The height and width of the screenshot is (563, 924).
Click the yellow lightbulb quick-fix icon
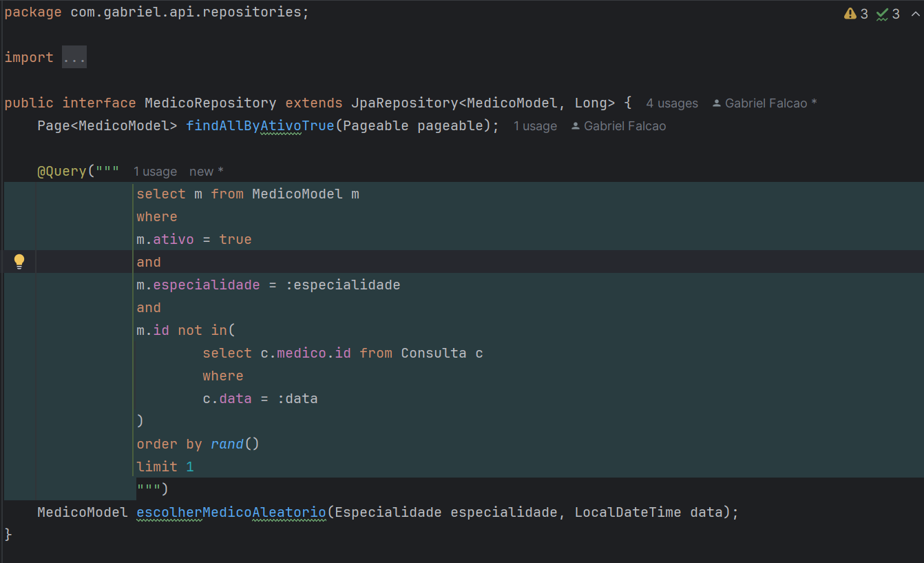19,261
